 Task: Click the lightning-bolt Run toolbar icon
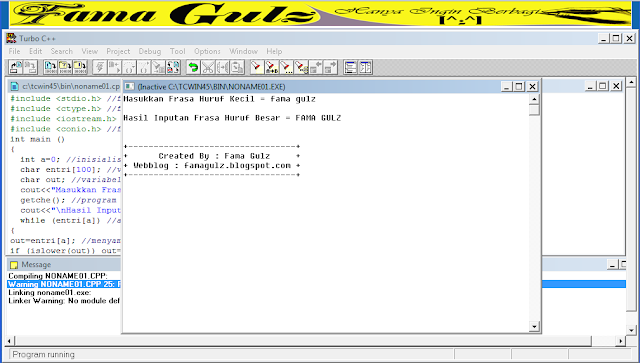pyautogui.click(x=100, y=67)
